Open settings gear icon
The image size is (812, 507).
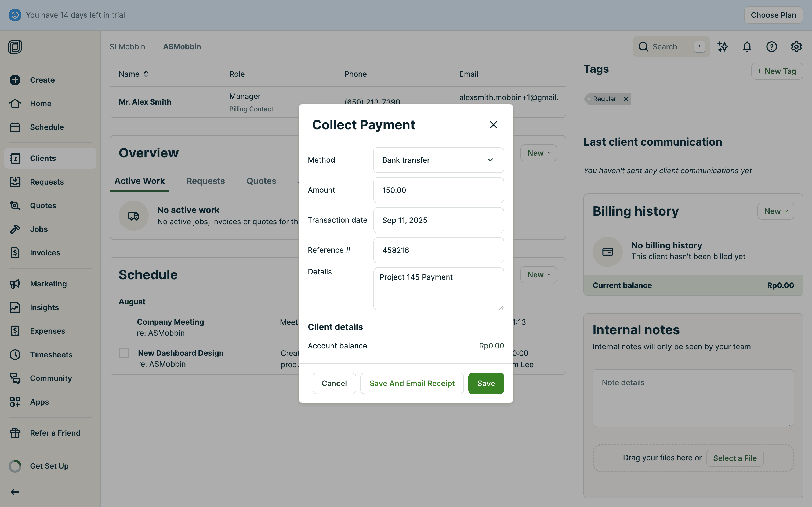point(796,47)
